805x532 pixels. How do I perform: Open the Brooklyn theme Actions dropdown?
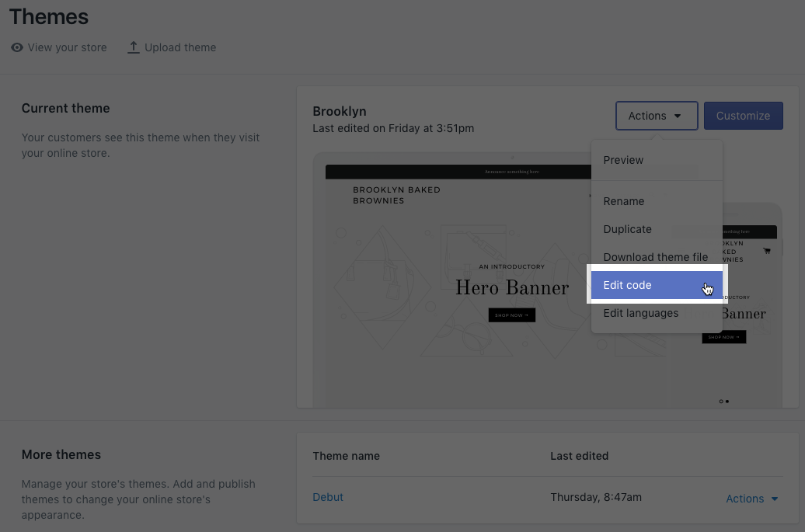pos(656,116)
